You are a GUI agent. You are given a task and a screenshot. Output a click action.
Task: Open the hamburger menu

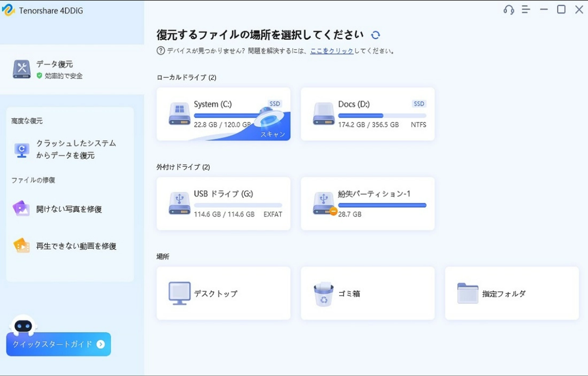[525, 10]
